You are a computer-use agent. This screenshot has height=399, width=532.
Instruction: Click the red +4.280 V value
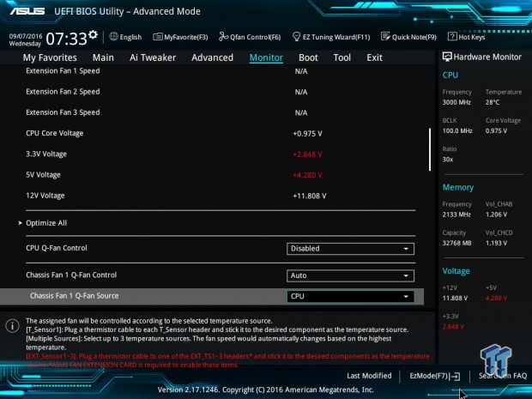pos(307,175)
